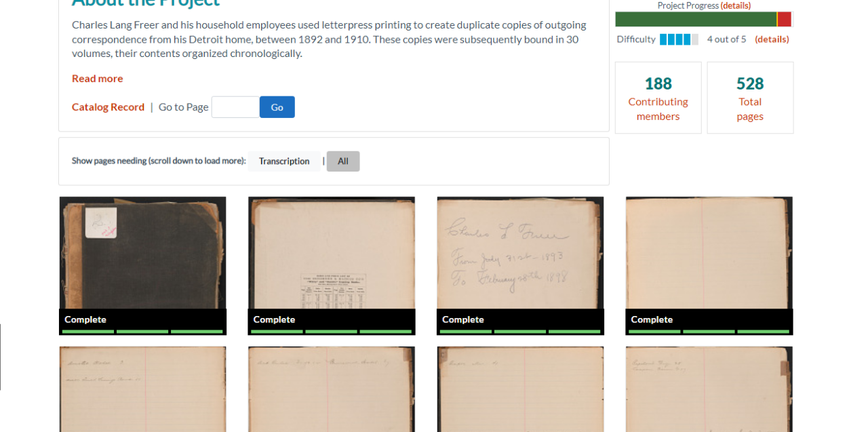Open fourth ledger page in second row
Viewport: 868px width, 432px height.
point(709,389)
